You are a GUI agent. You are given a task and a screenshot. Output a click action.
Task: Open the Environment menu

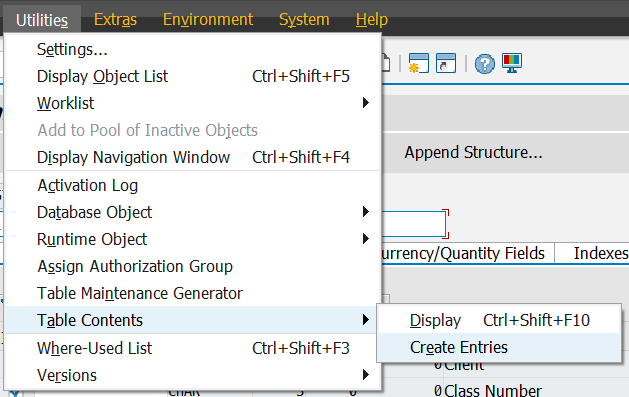pyautogui.click(x=208, y=19)
